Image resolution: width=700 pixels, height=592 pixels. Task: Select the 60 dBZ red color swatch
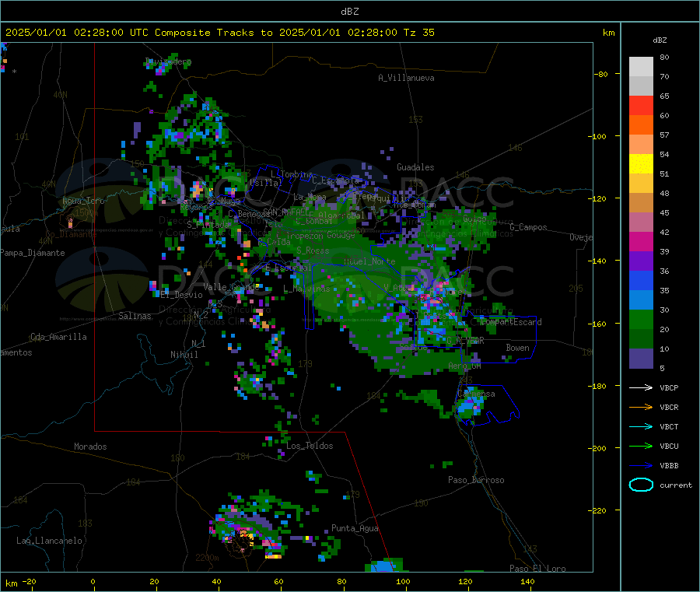[641, 106]
